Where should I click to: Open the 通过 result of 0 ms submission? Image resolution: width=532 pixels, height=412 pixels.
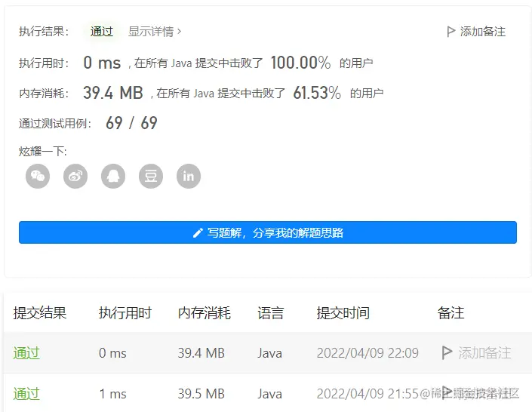point(26,353)
